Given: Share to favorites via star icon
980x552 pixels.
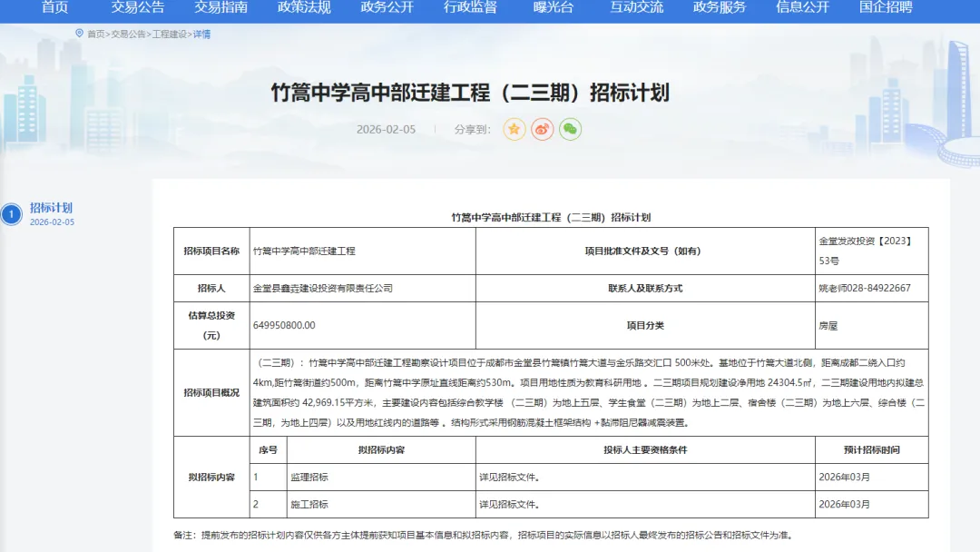Looking at the screenshot, I should [514, 130].
